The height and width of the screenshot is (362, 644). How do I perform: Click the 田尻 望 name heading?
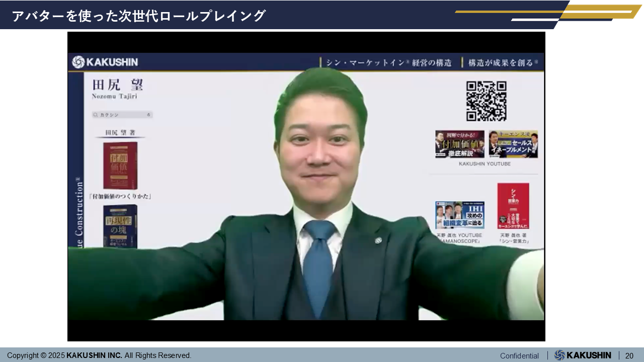point(118,85)
